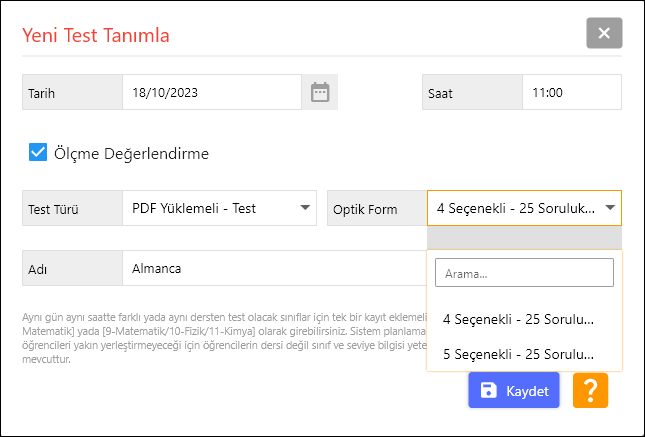645x437 pixels.
Task: Expand the Test Türü dropdown arrow
Action: (x=304, y=208)
